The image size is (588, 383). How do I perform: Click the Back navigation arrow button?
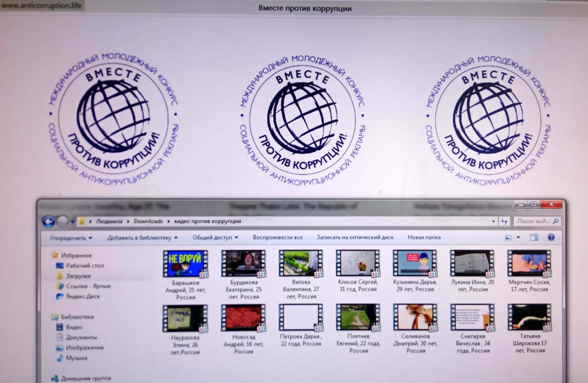coord(48,222)
